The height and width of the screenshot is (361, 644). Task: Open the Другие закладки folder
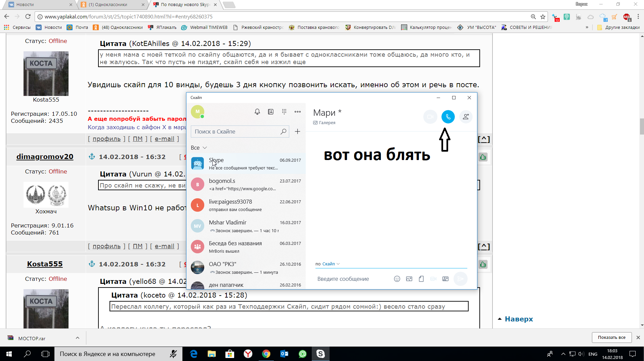(618, 28)
